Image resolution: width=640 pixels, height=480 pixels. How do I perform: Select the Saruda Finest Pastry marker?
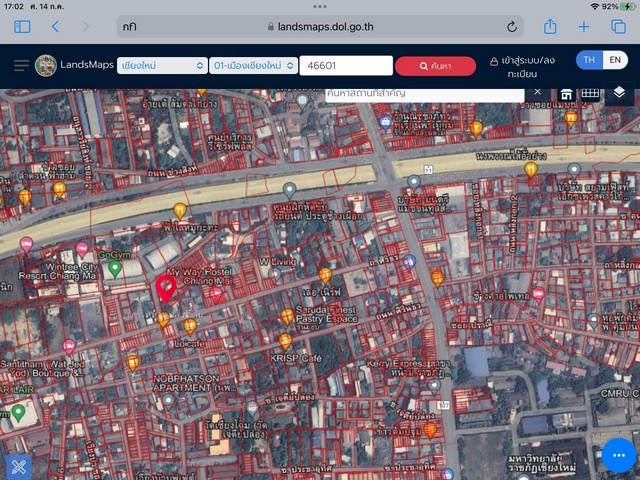point(287,316)
